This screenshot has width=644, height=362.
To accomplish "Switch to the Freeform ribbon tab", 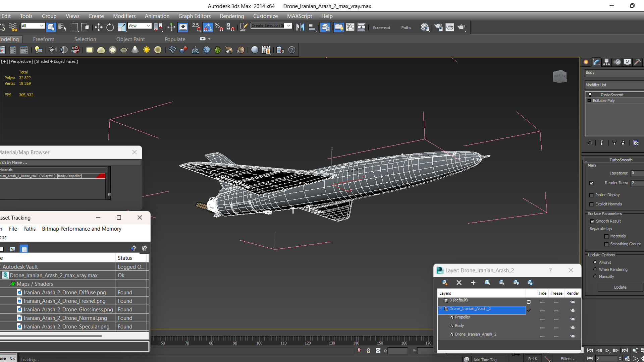I will pos(44,39).
